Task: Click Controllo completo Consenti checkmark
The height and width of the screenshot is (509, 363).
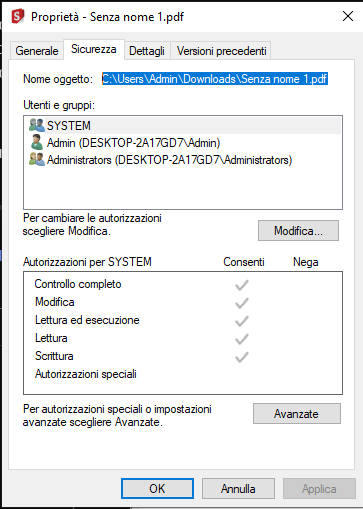Action: [242, 285]
